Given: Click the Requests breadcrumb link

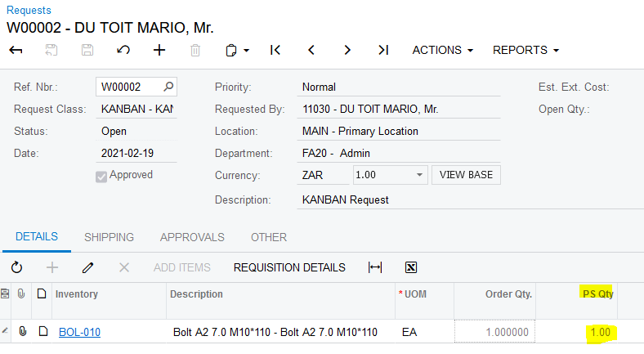Looking at the screenshot, I should click(29, 10).
